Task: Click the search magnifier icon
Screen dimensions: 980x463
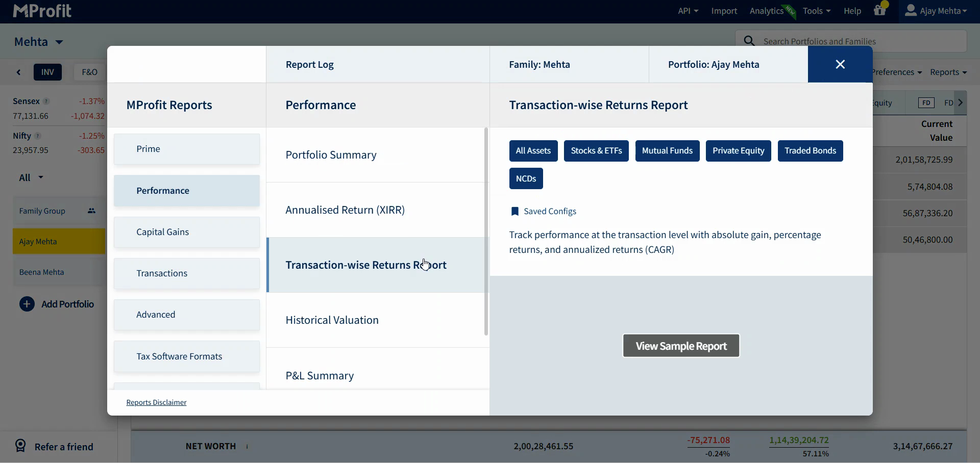Action: coord(749,41)
